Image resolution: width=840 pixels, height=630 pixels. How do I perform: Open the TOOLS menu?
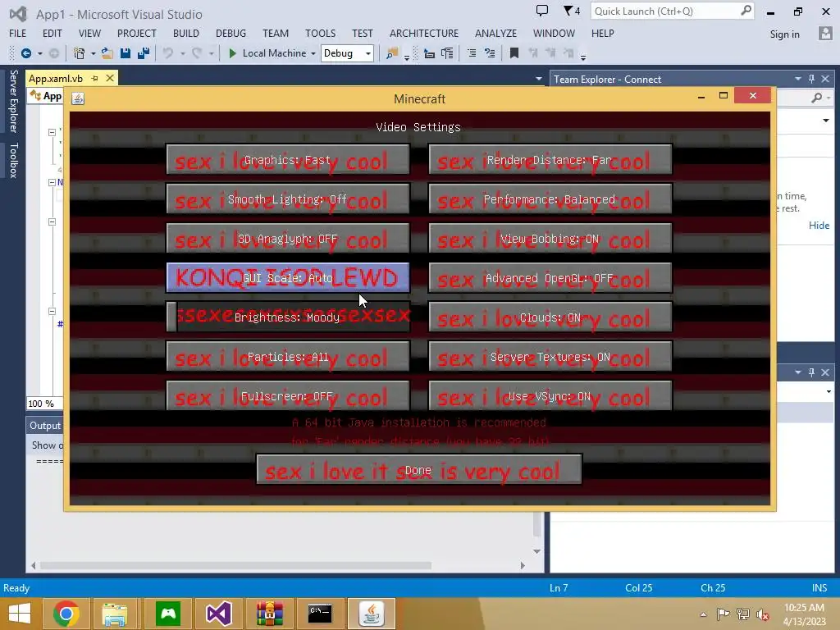coord(321,33)
